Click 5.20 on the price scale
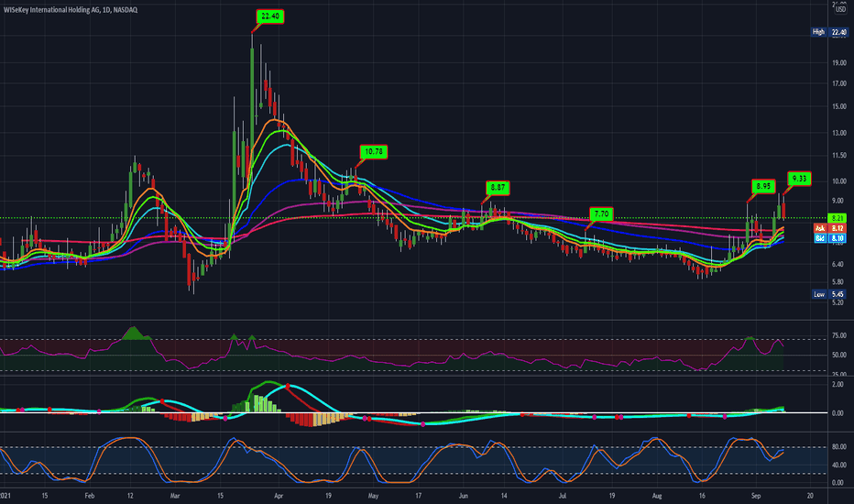 click(x=838, y=302)
